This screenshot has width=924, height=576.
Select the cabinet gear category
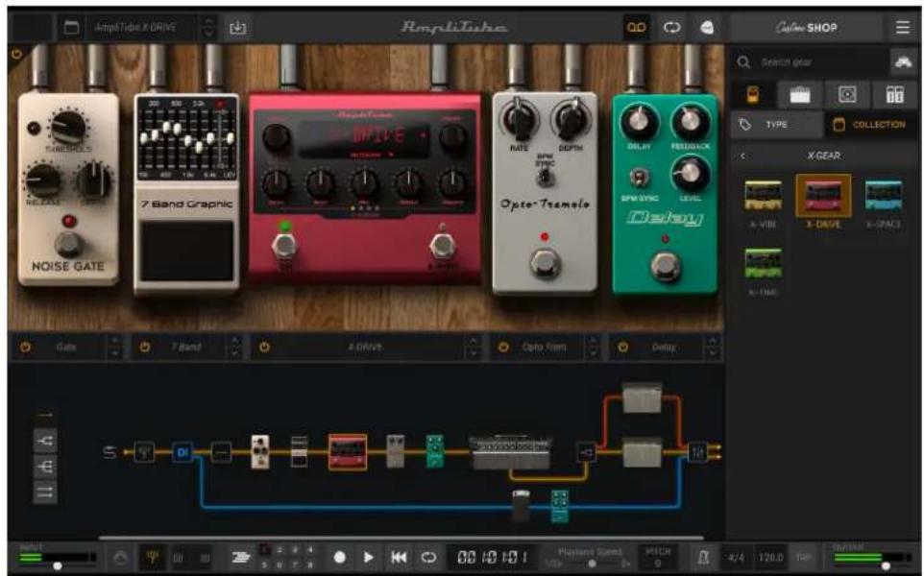pyautogui.click(x=847, y=94)
